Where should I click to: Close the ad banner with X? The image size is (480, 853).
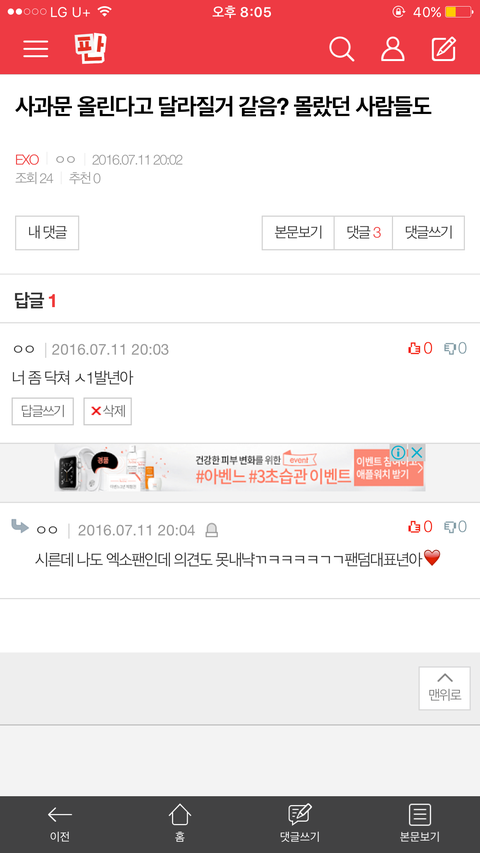tap(416, 453)
